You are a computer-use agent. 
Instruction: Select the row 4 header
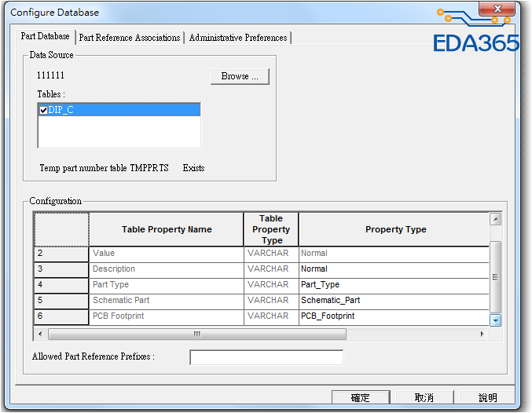pyautogui.click(x=61, y=285)
